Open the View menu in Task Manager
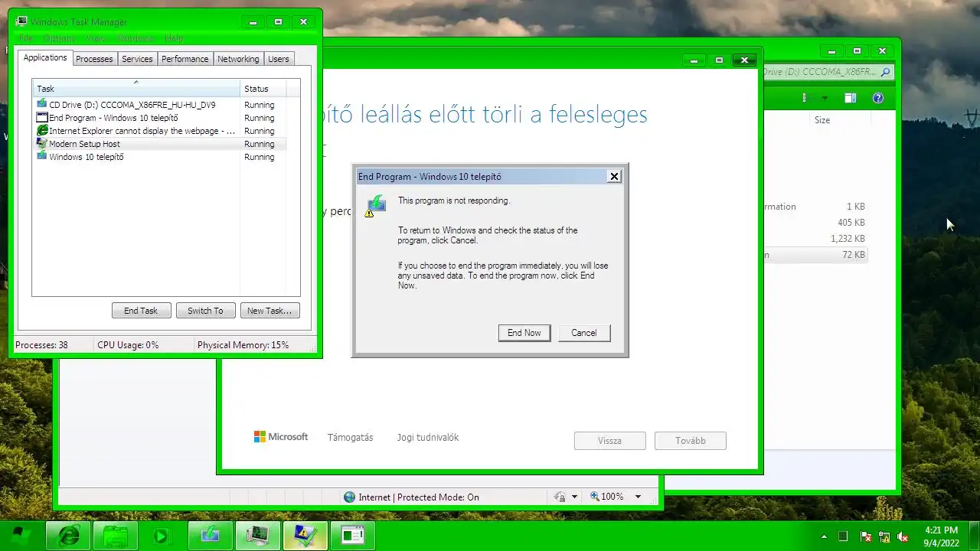The width and height of the screenshot is (980, 551). (96, 38)
